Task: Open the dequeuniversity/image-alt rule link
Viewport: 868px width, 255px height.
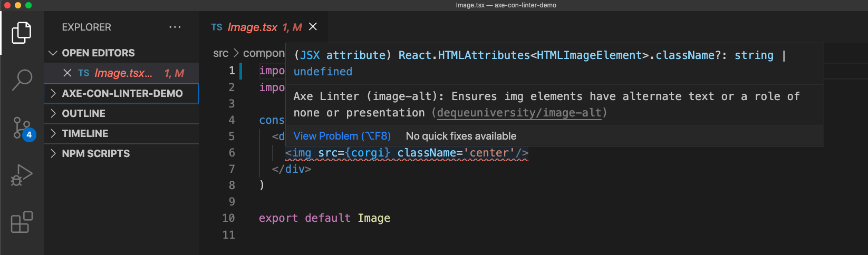Action: [x=519, y=113]
